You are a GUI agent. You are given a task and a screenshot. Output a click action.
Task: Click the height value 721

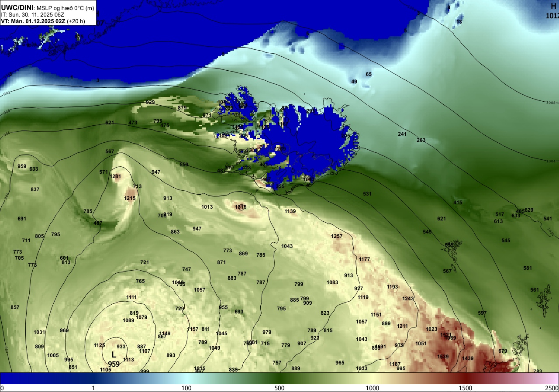click(x=145, y=262)
